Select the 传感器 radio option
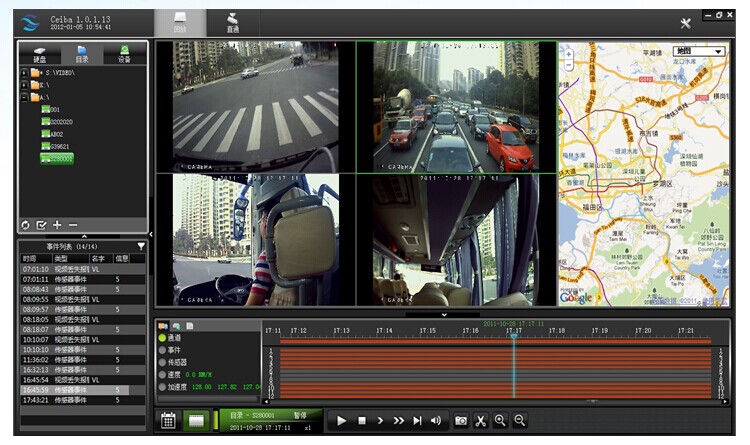 click(162, 362)
